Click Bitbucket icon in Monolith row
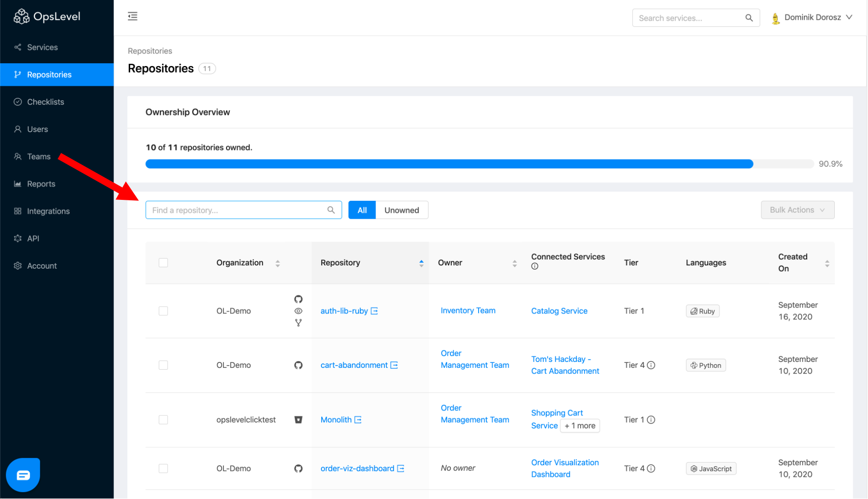The height and width of the screenshot is (499, 868). tap(299, 420)
